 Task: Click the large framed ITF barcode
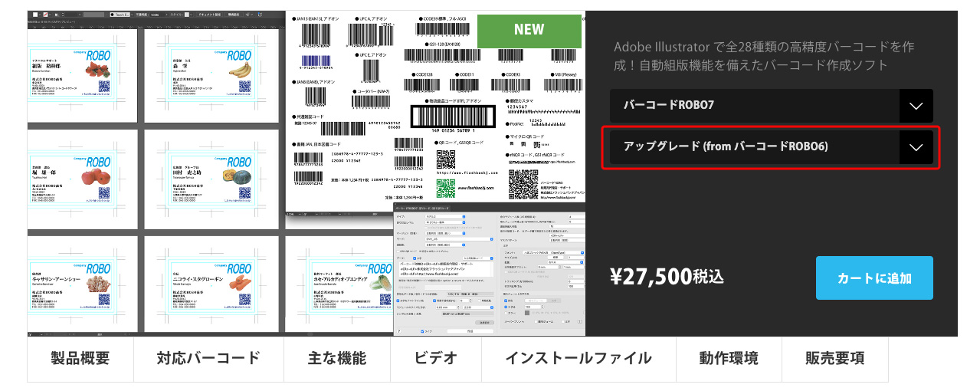point(451,116)
